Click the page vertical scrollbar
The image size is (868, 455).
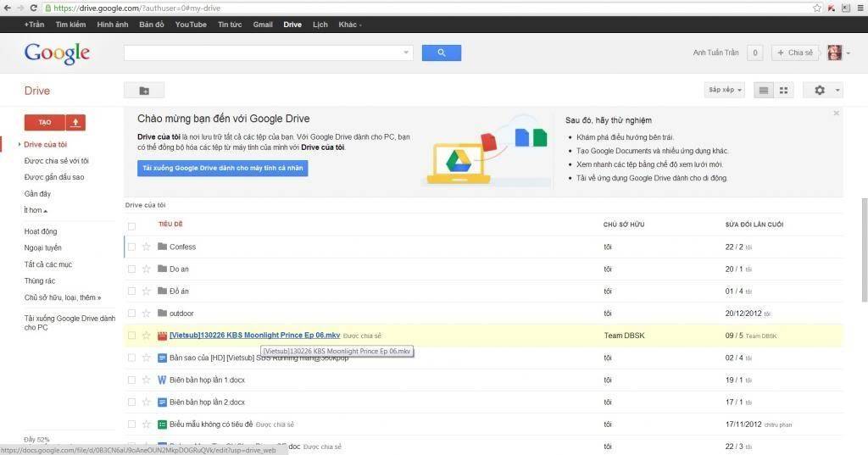point(864,250)
